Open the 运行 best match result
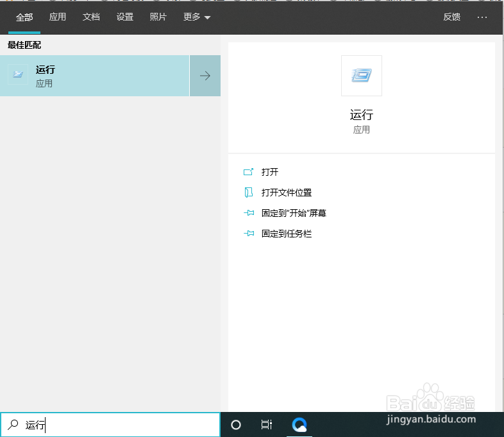Screen dimensions: 504x437 pos(94,76)
